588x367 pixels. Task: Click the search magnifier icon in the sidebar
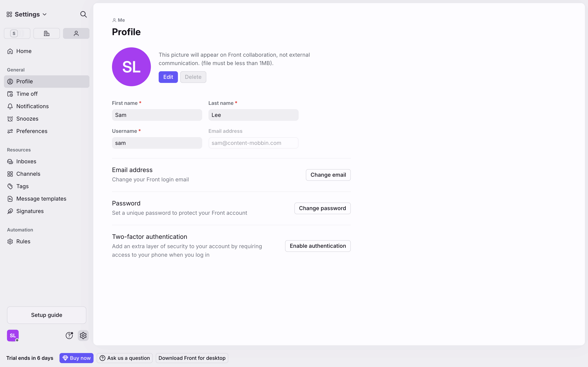[x=83, y=14]
